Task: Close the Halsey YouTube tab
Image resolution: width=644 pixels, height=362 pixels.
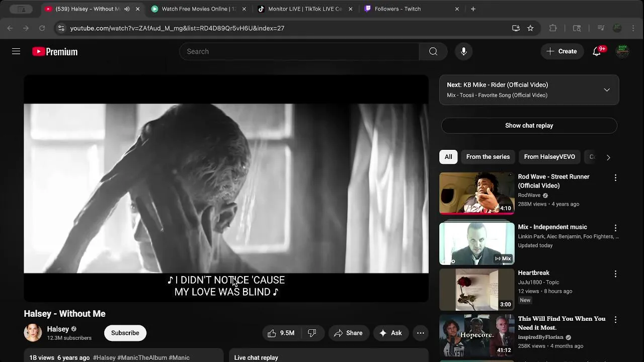Action: pos(137,9)
